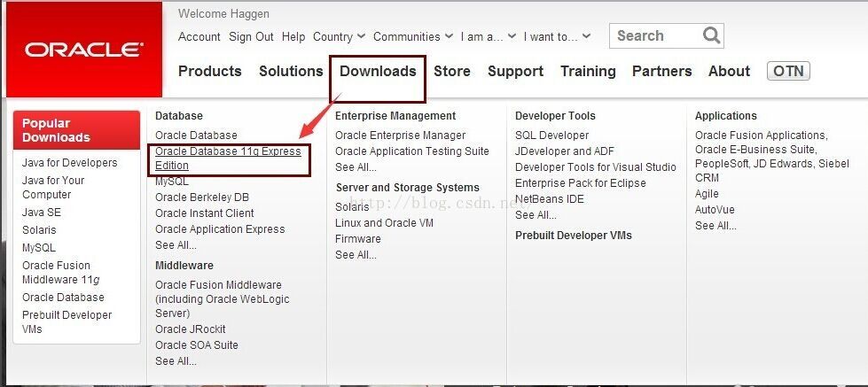Image resolution: width=868 pixels, height=387 pixels.
Task: Click into the Search input field
Action: [x=656, y=36]
